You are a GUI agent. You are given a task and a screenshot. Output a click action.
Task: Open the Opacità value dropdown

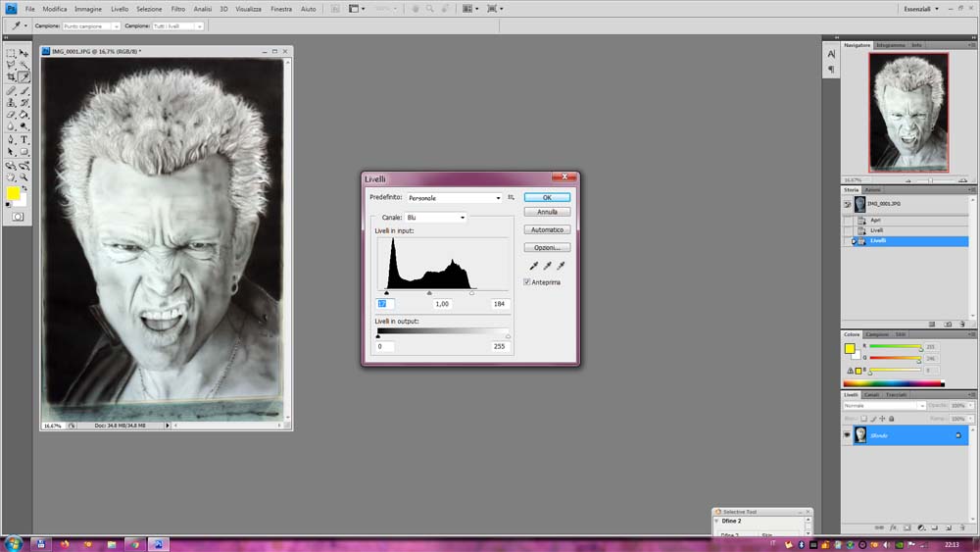[970, 406]
